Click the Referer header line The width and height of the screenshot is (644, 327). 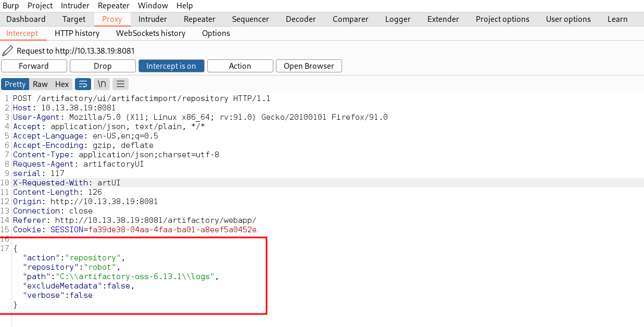(x=135, y=220)
